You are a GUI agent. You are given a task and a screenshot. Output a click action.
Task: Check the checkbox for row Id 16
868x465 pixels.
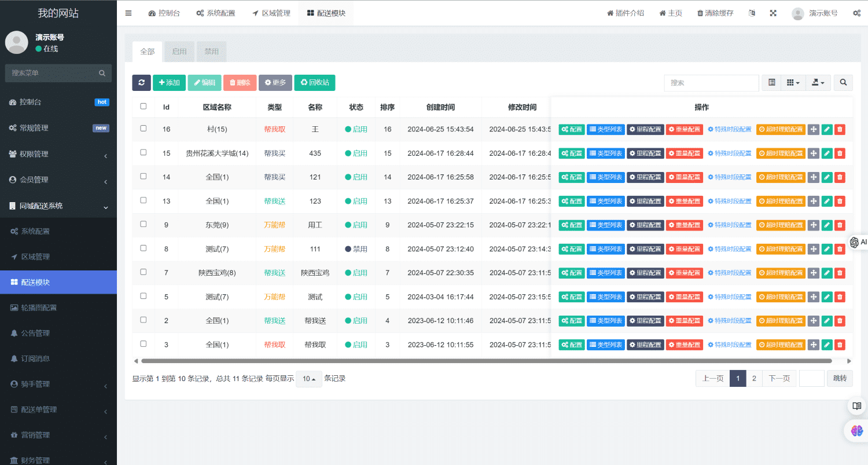(144, 129)
